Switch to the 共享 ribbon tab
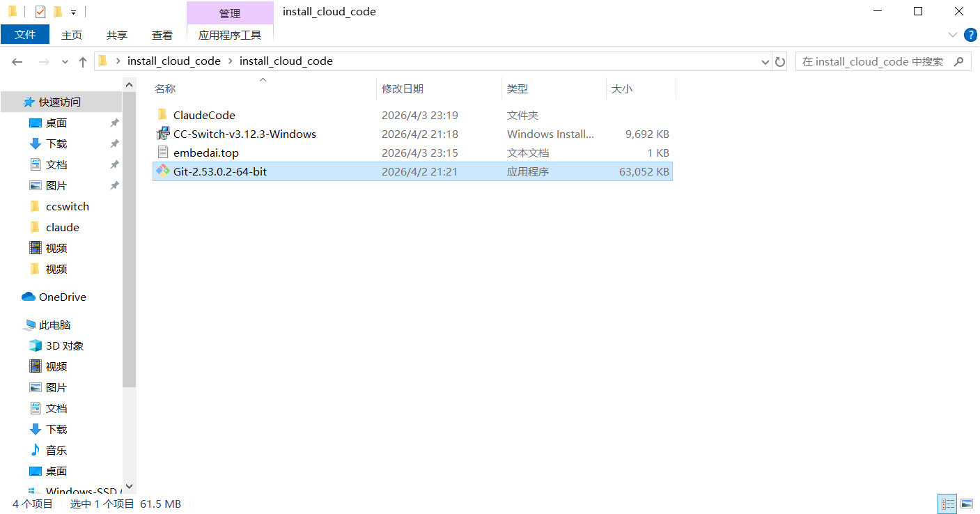 coord(117,35)
